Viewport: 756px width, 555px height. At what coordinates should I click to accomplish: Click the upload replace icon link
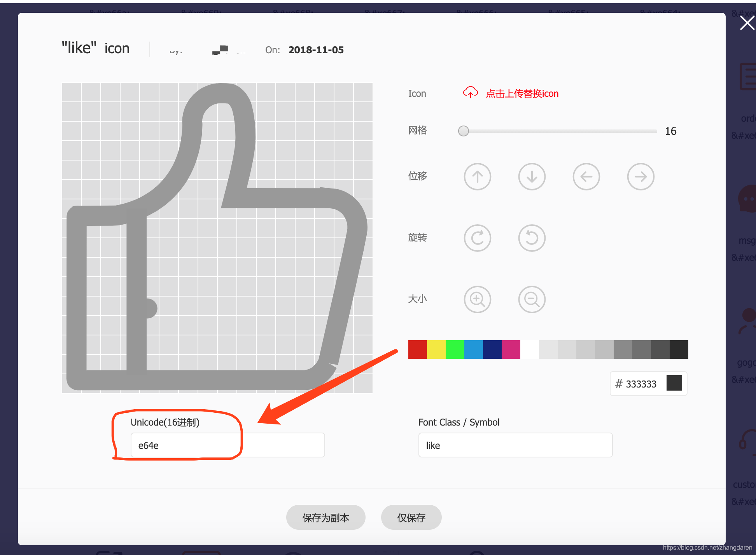(x=522, y=94)
